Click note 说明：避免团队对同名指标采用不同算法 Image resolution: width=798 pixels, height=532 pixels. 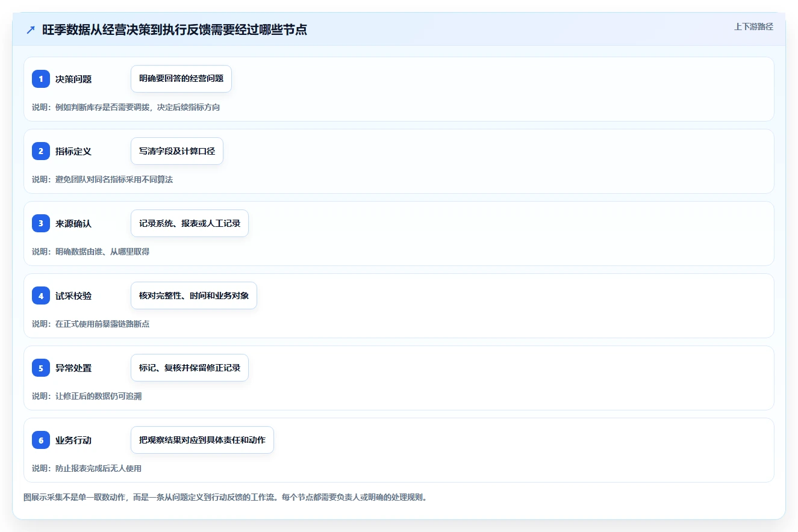coord(102,179)
